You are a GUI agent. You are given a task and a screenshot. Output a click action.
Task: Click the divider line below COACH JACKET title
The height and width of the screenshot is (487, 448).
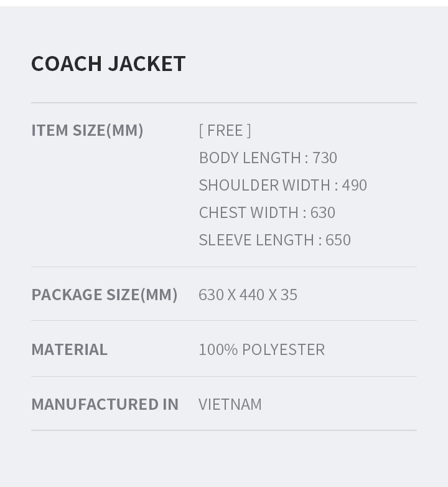(224, 103)
